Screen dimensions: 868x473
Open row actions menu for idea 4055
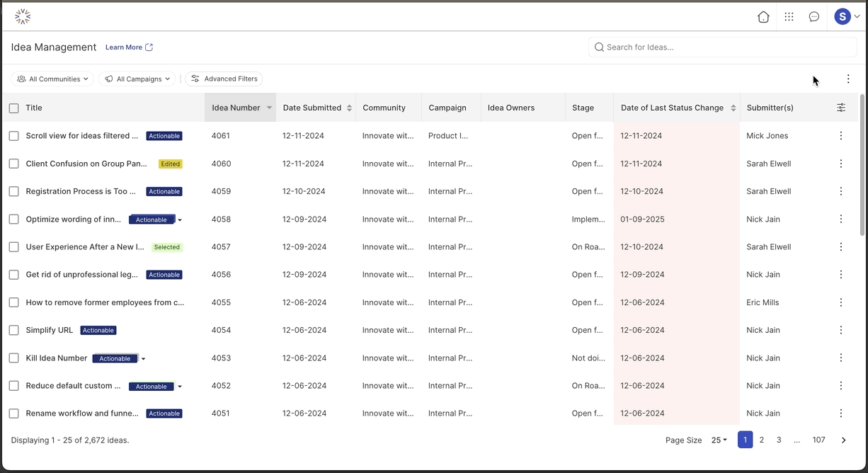click(x=841, y=302)
